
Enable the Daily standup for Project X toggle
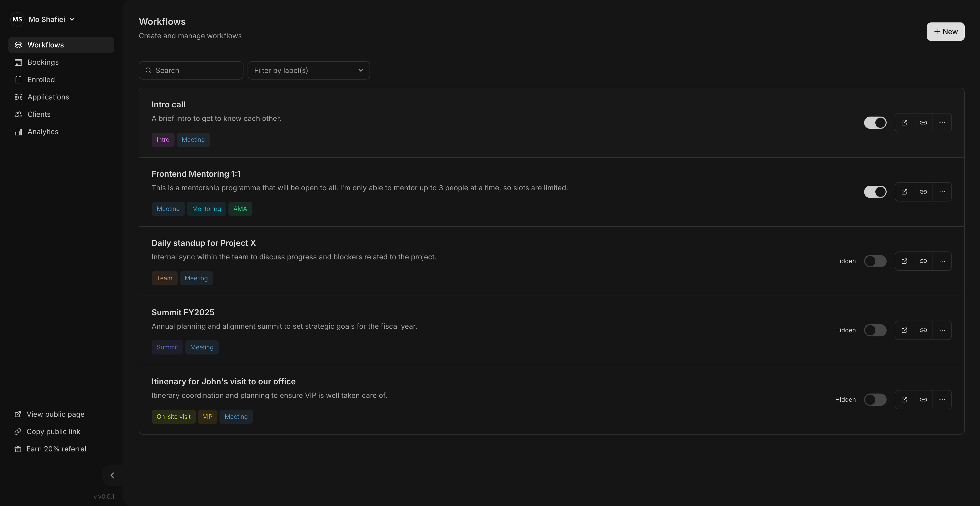(x=875, y=261)
